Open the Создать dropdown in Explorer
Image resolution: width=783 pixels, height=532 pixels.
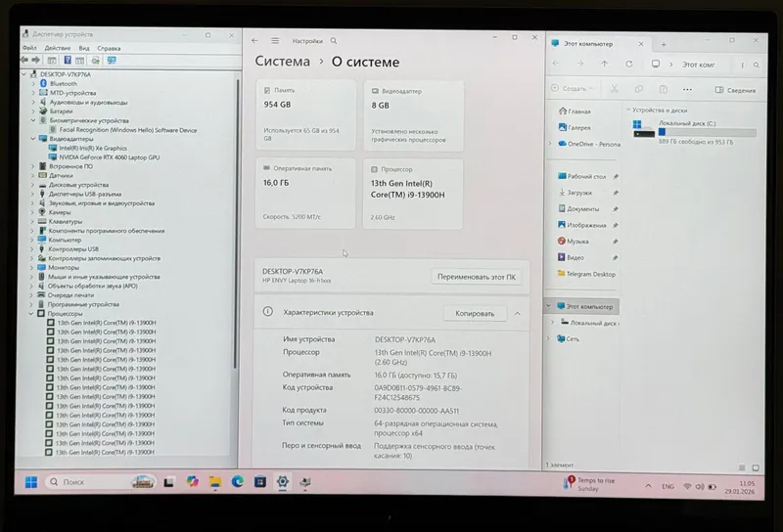[573, 88]
